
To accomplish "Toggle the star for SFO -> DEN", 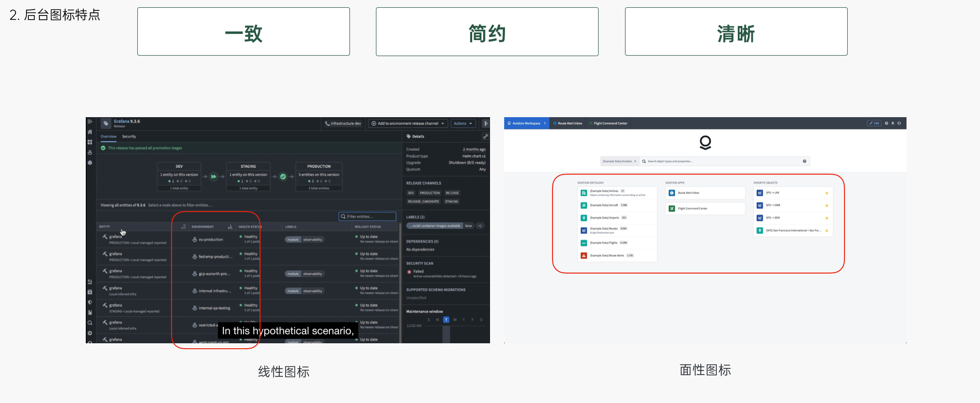I will [827, 218].
